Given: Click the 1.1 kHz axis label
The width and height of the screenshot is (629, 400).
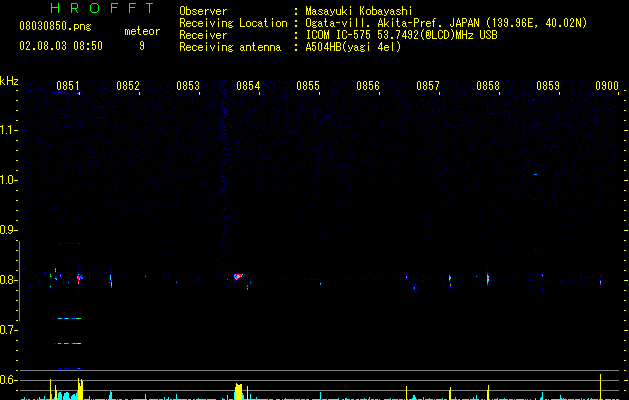Looking at the screenshot, I should [x=8, y=130].
